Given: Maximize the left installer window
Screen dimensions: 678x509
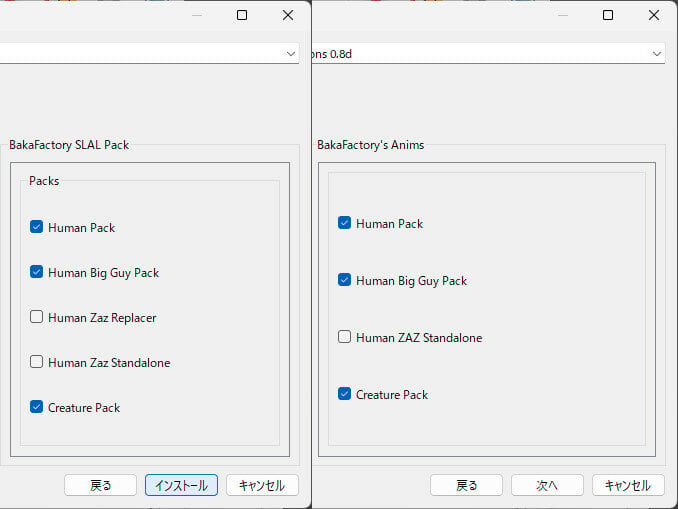Looking at the screenshot, I should pyautogui.click(x=242, y=16).
